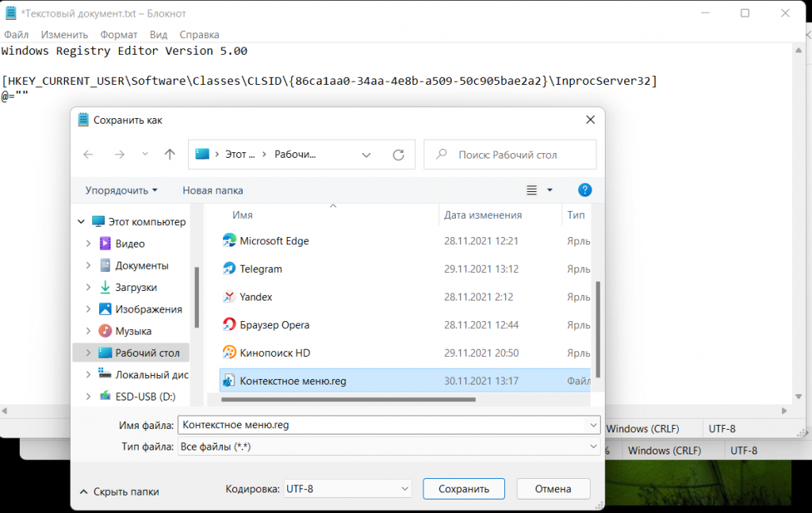Change the view layout icon
Viewport: 812px width, 513px height.
tap(532, 190)
